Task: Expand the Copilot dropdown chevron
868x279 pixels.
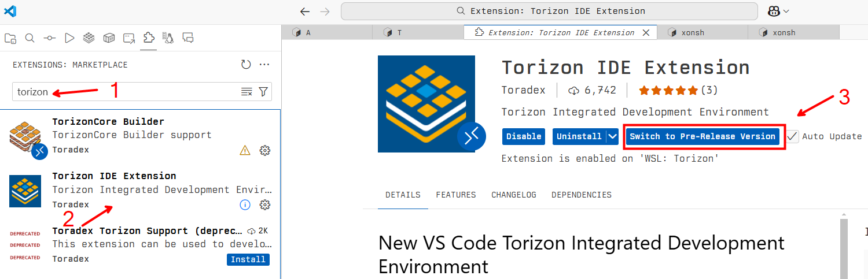Action: (x=786, y=11)
